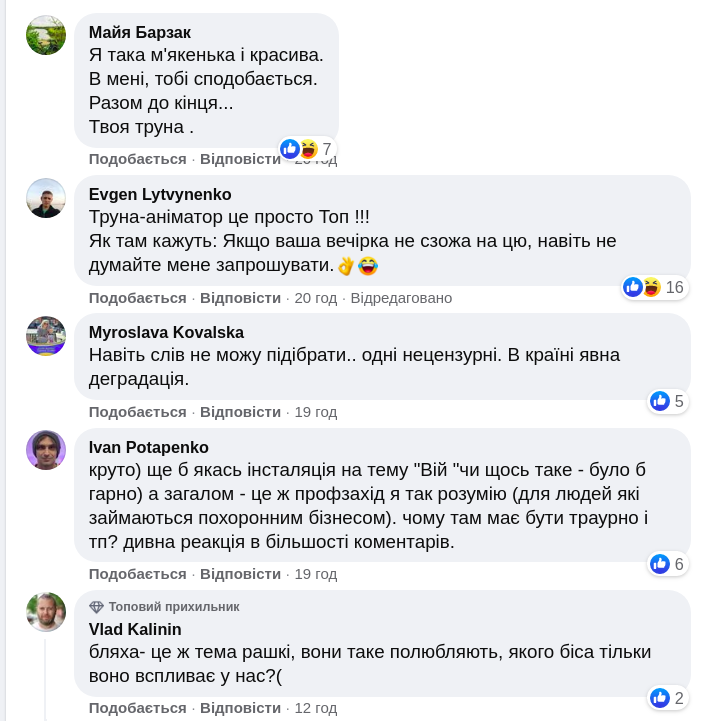Open Evgen Lytvynenko's avatar
Screen dimensions: 724x721
[x=46, y=198]
